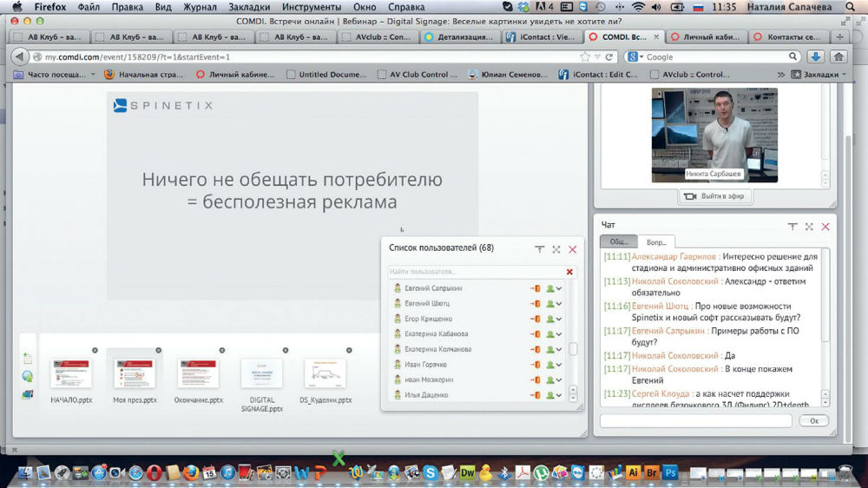868x488 pixels.
Task: Launch Dreamweaver from the Dock
Action: coord(467,472)
